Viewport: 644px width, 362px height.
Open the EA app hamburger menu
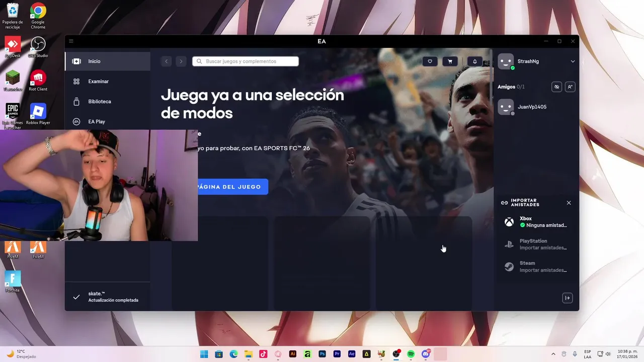(x=71, y=41)
